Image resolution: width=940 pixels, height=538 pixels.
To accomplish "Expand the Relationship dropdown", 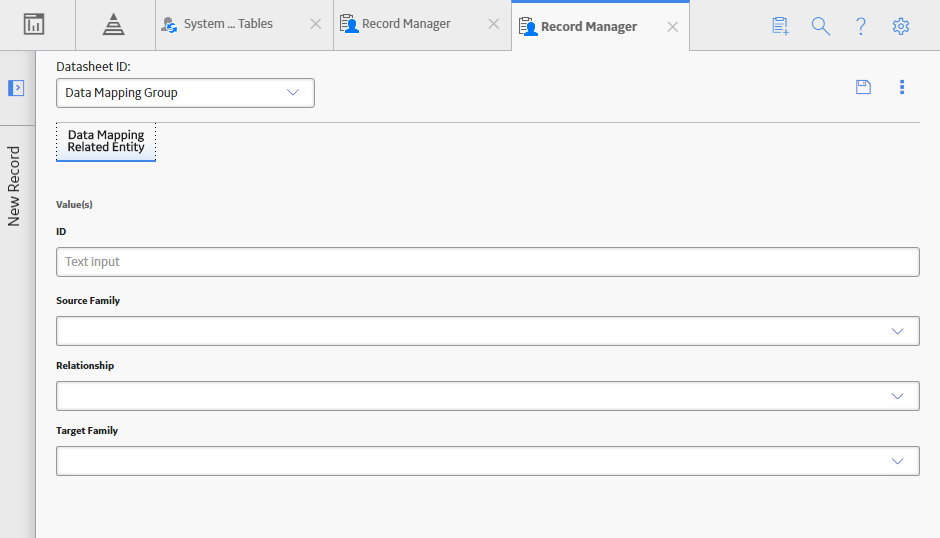I will click(x=487, y=396).
